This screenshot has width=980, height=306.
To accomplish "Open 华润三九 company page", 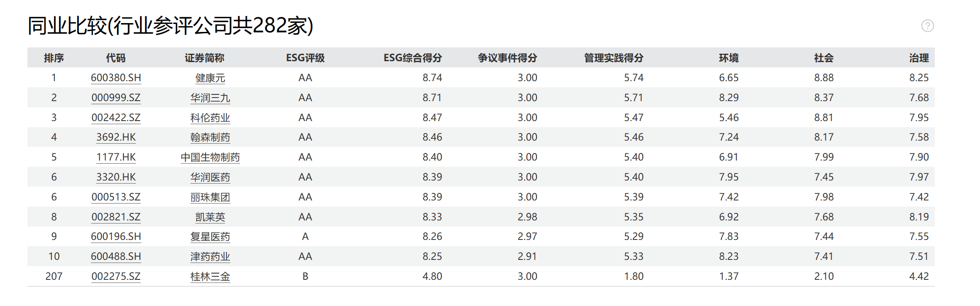I will pos(210,98).
